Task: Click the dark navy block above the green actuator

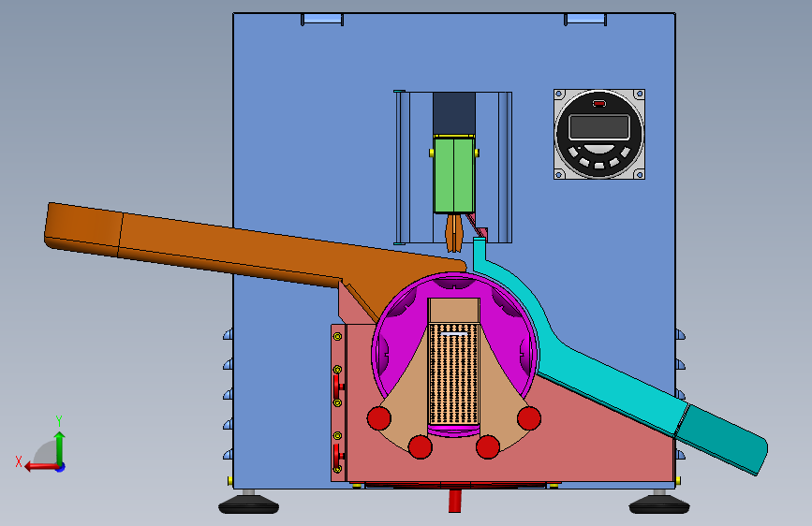Action: click(454, 113)
